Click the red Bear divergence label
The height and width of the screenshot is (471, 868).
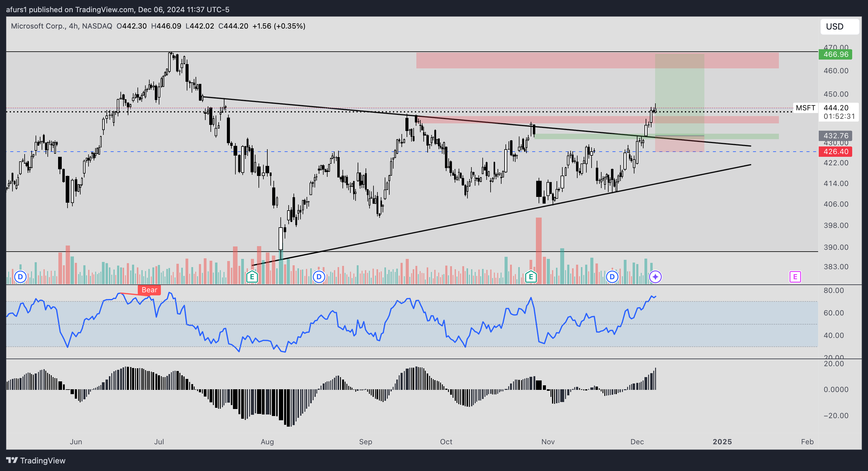(x=149, y=290)
